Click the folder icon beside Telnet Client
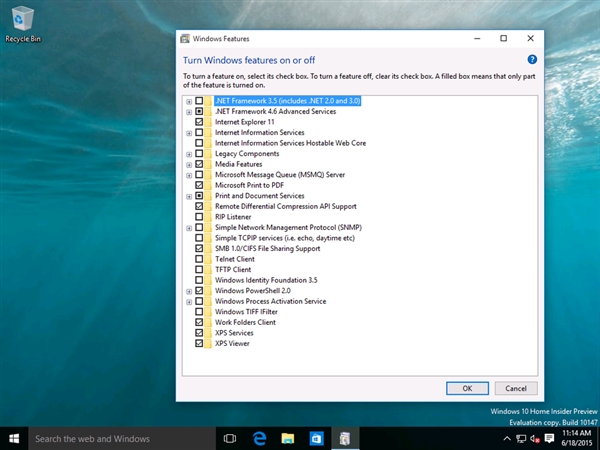 208,259
